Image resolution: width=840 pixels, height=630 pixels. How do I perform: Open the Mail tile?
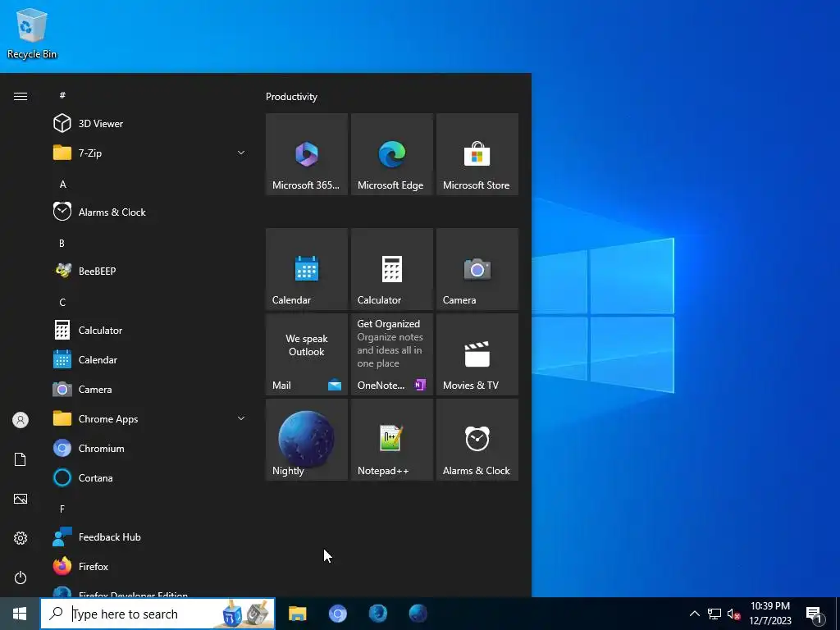(x=307, y=354)
